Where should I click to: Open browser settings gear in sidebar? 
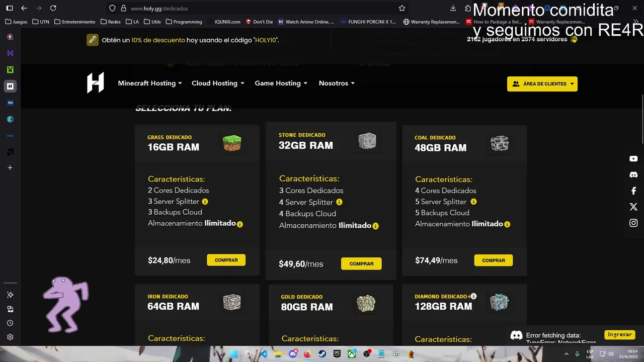pyautogui.click(x=10, y=337)
